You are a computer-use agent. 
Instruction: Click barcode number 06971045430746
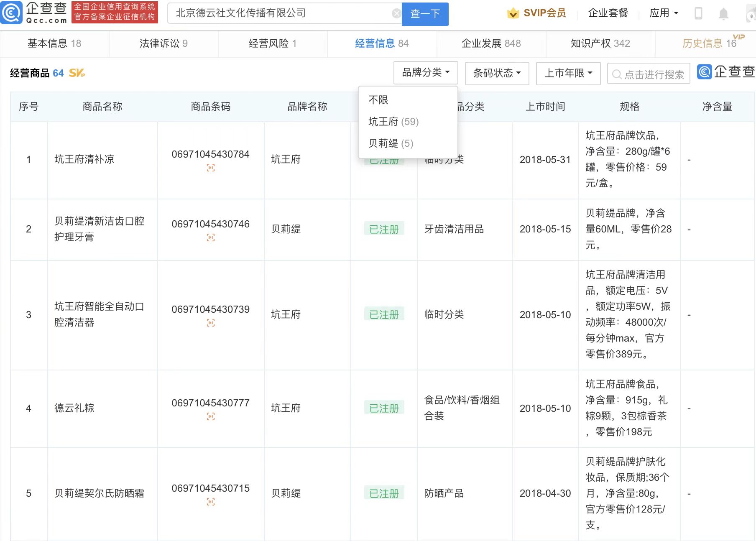[x=211, y=224]
